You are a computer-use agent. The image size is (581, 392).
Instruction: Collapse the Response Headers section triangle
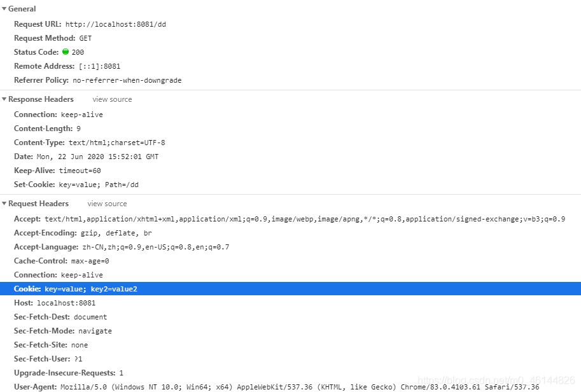4,99
